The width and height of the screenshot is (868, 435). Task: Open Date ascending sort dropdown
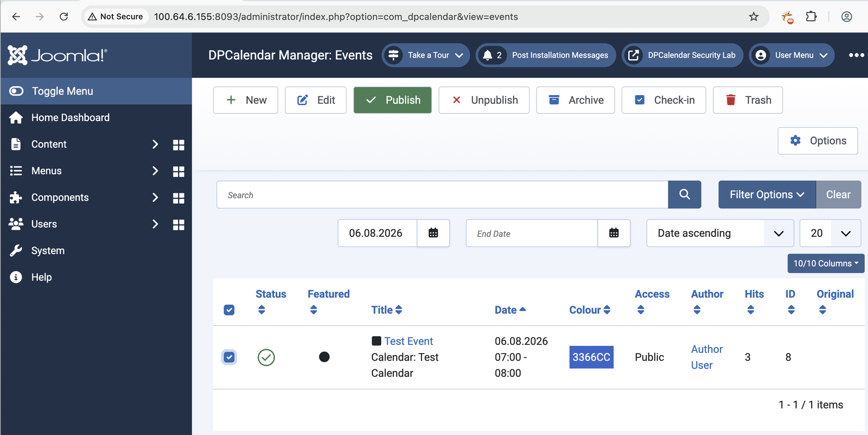(720, 233)
